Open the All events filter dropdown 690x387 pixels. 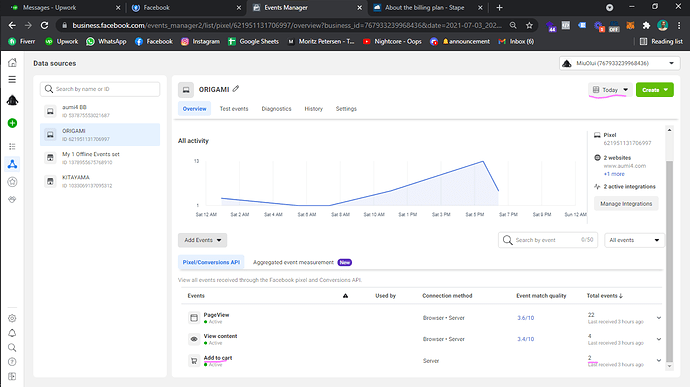[x=634, y=240]
